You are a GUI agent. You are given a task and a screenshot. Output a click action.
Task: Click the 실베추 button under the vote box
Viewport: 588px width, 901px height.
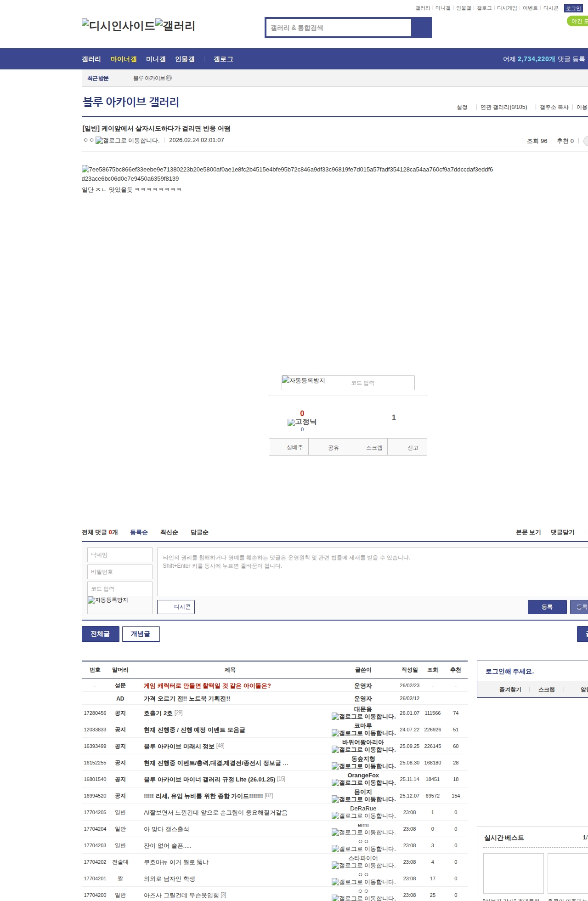294,447
